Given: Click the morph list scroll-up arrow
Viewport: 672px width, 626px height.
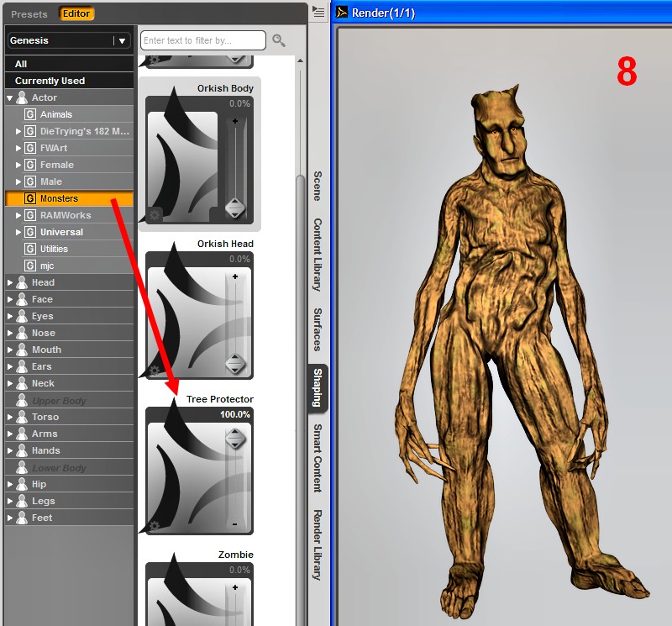Looking at the screenshot, I should point(301,60).
